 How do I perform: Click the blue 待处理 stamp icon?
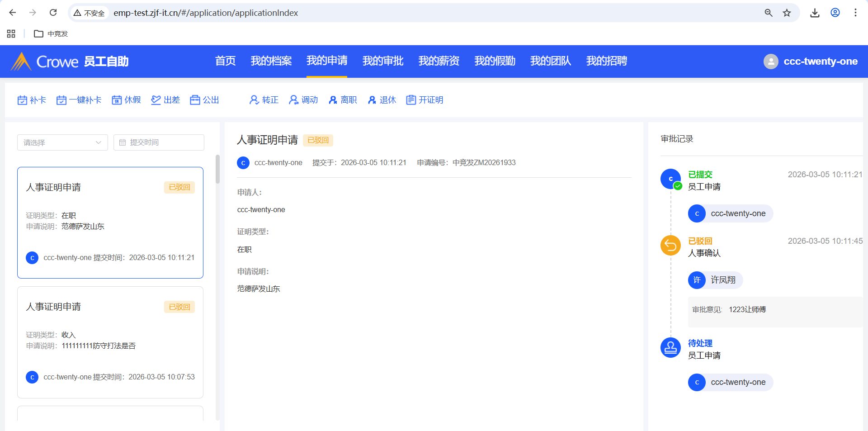click(670, 348)
